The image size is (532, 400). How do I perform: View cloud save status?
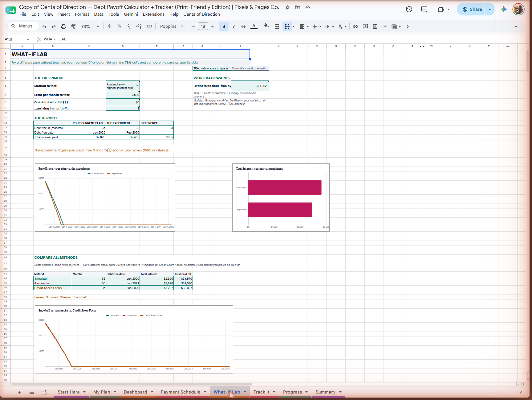[307, 7]
